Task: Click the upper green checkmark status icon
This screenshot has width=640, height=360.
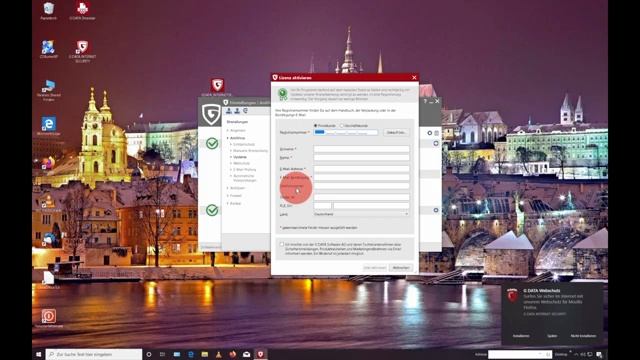Action: coord(212,143)
